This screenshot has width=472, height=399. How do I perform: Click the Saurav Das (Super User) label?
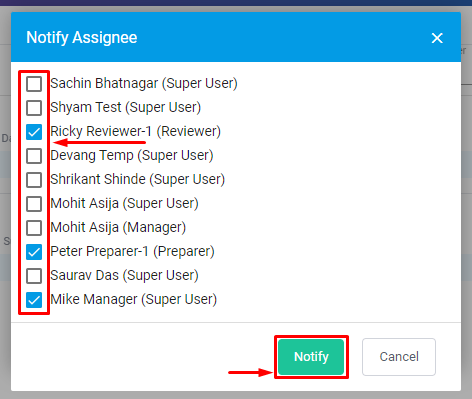pyautogui.click(x=125, y=275)
